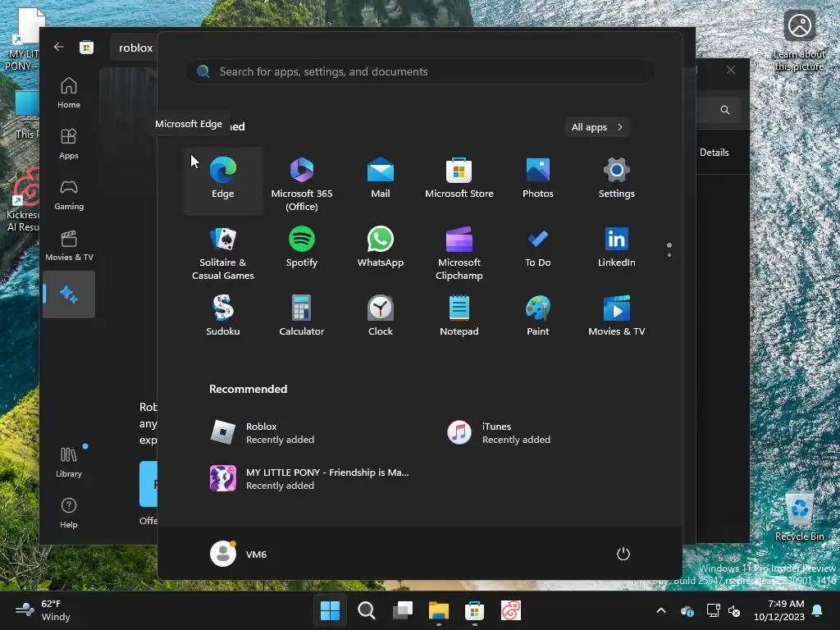Select the AI Hub sparkle sidebar item

pos(69,294)
